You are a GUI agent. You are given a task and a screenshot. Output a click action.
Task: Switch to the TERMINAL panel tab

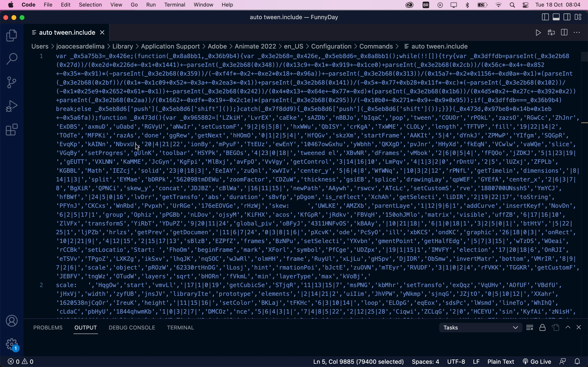[x=180, y=328]
